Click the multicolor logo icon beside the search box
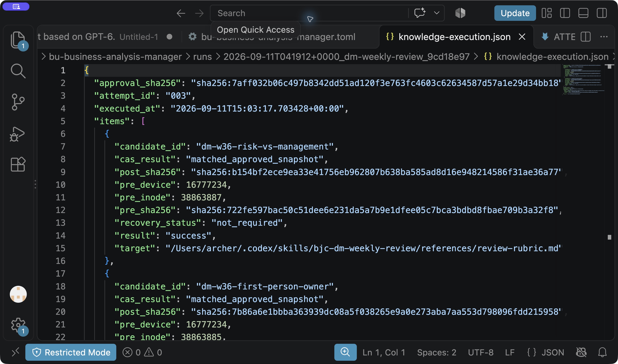This screenshot has width=618, height=364. click(460, 13)
